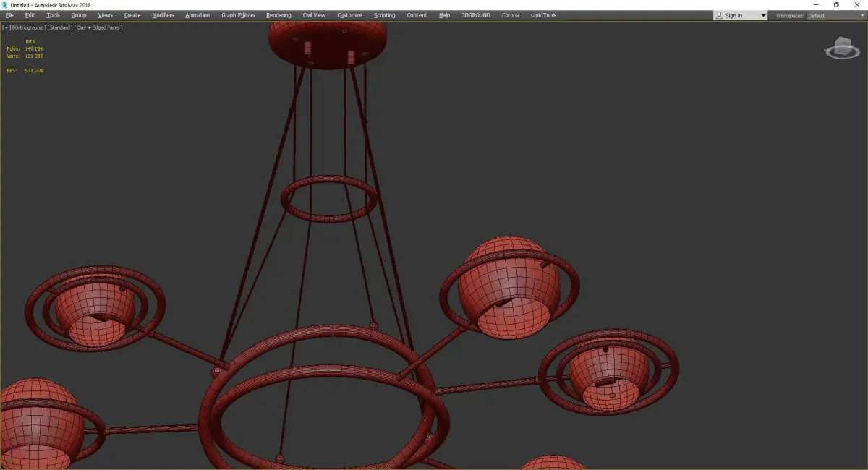Open the Corona menu
Viewport: 868px width, 470px height.
tap(511, 15)
